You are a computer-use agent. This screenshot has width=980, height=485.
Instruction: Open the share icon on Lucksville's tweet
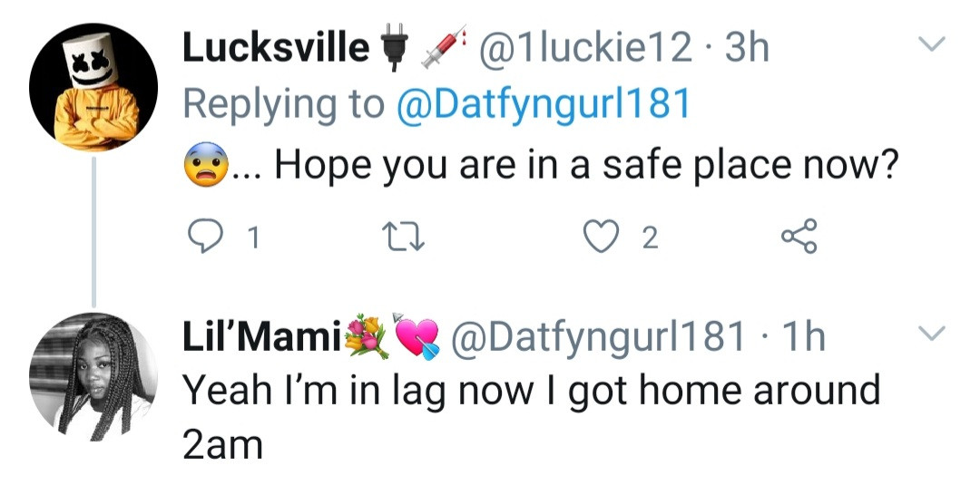click(799, 238)
